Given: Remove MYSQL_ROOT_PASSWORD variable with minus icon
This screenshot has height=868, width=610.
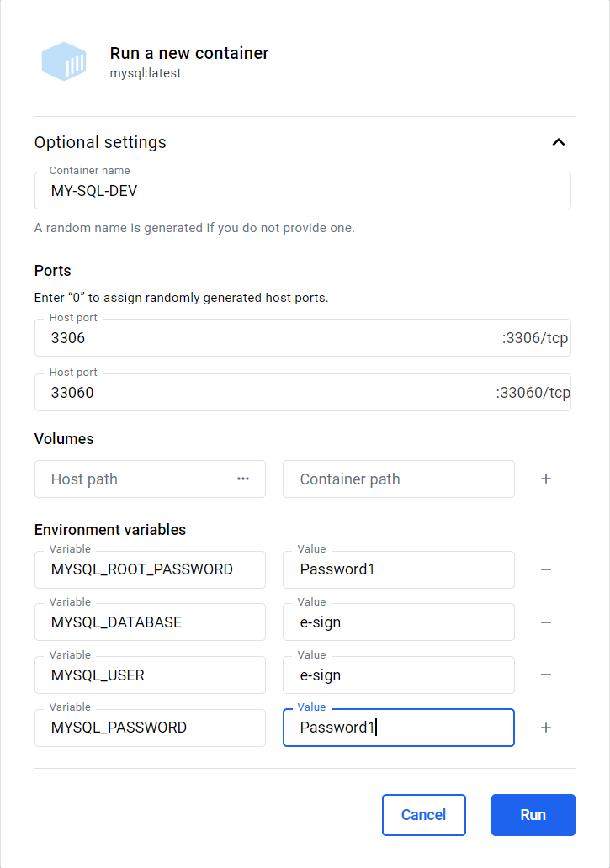Looking at the screenshot, I should [x=546, y=569].
